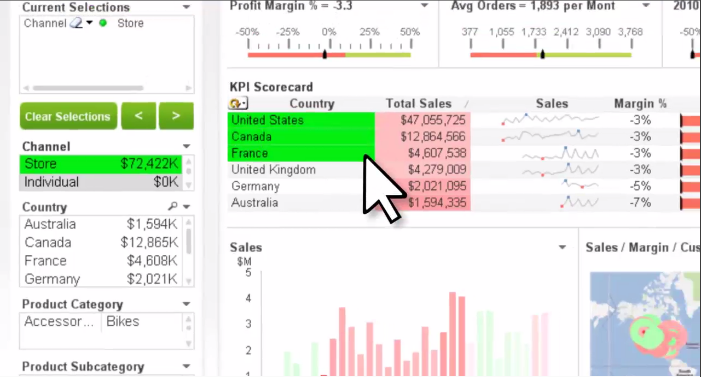Open the Current Selections dropdown arrow
The image size is (701, 377).
point(186,7)
